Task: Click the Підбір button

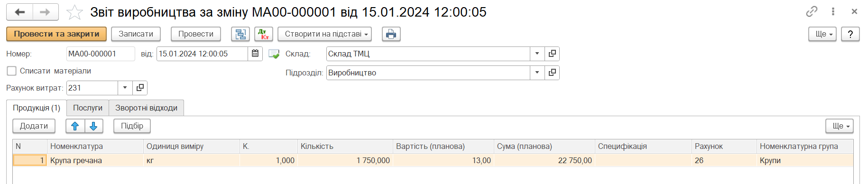Action: (x=132, y=126)
